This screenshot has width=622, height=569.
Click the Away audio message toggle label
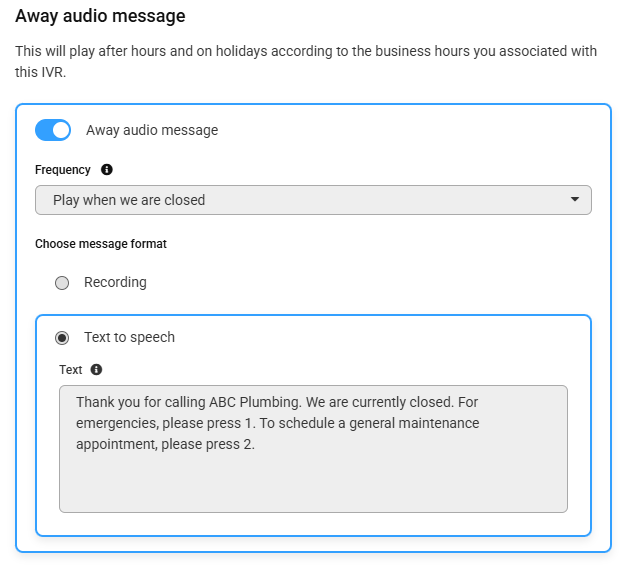click(x=152, y=130)
